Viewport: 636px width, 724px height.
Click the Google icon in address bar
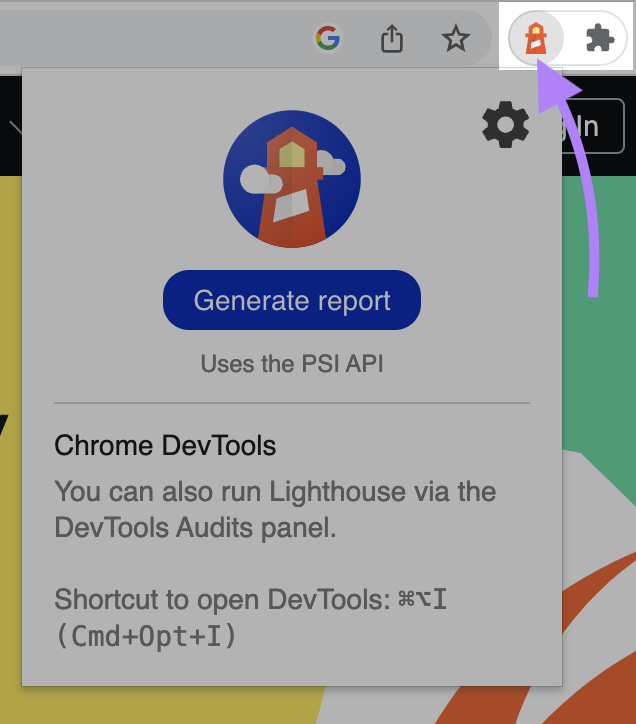327,39
